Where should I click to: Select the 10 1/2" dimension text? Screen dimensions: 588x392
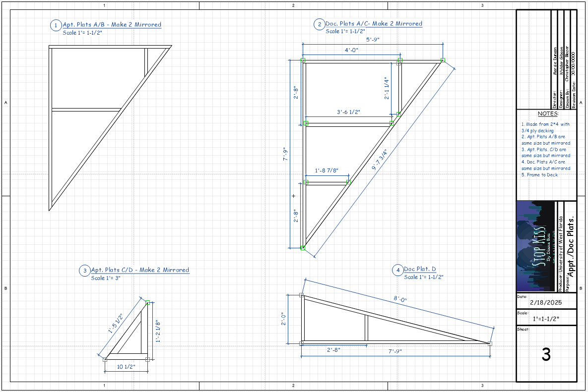(126, 367)
